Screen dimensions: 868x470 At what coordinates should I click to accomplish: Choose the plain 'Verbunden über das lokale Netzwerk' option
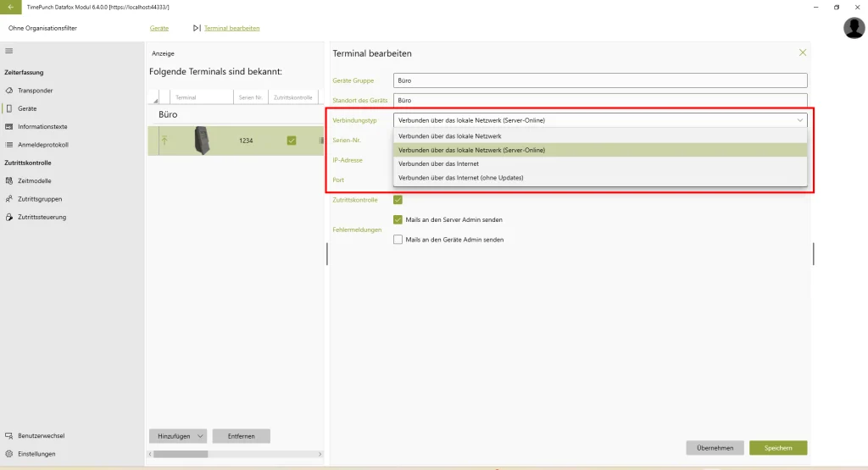click(x=600, y=136)
